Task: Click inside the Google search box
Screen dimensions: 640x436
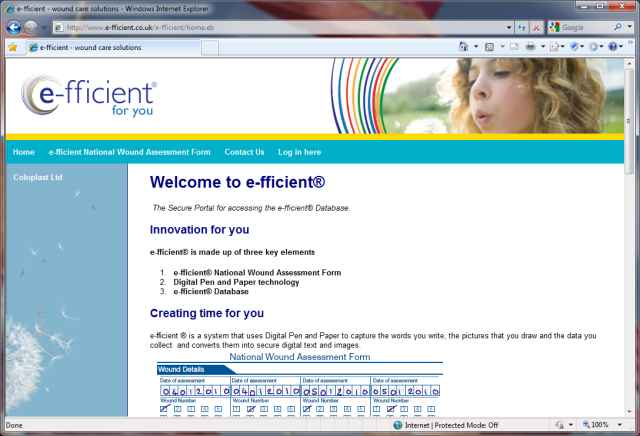Action: point(586,27)
